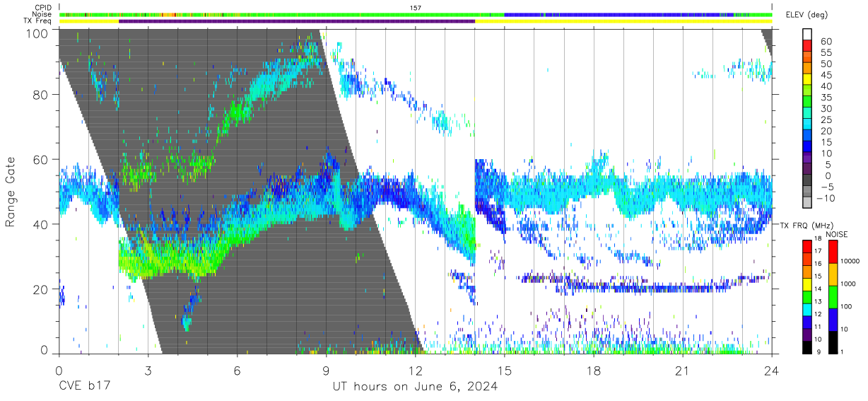The width and height of the screenshot is (868, 401).
Task: Click the TX Freq row label
Action: (x=39, y=21)
